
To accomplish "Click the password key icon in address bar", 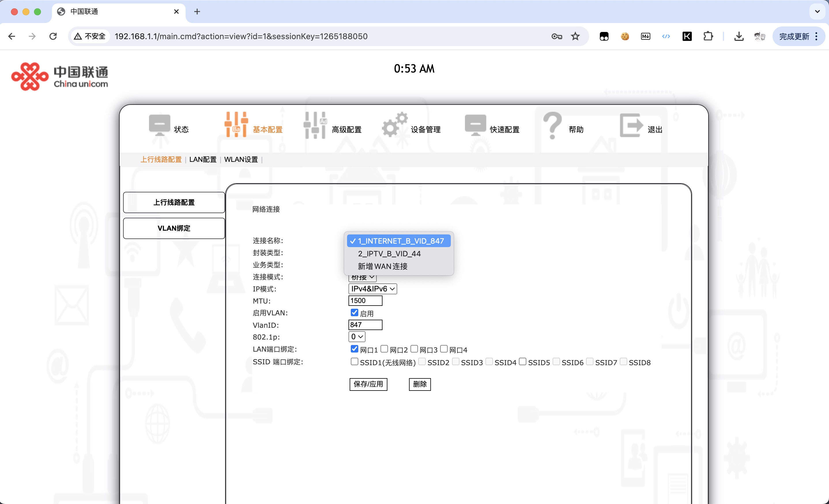I will coord(557,36).
